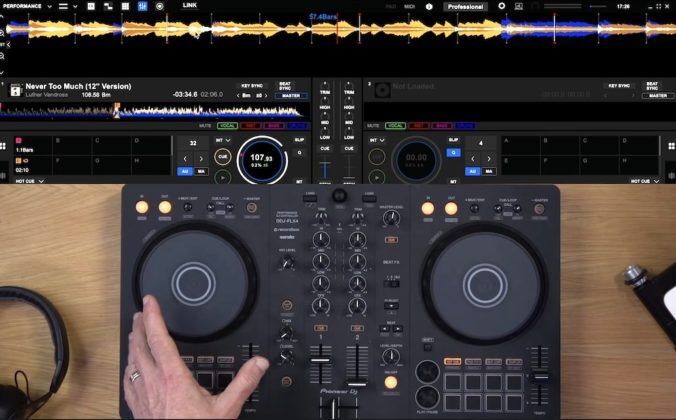The width and height of the screenshot is (676, 420).
Task: Zoom in the enlarged waveform
Action: pyautogui.click(x=2, y=33)
